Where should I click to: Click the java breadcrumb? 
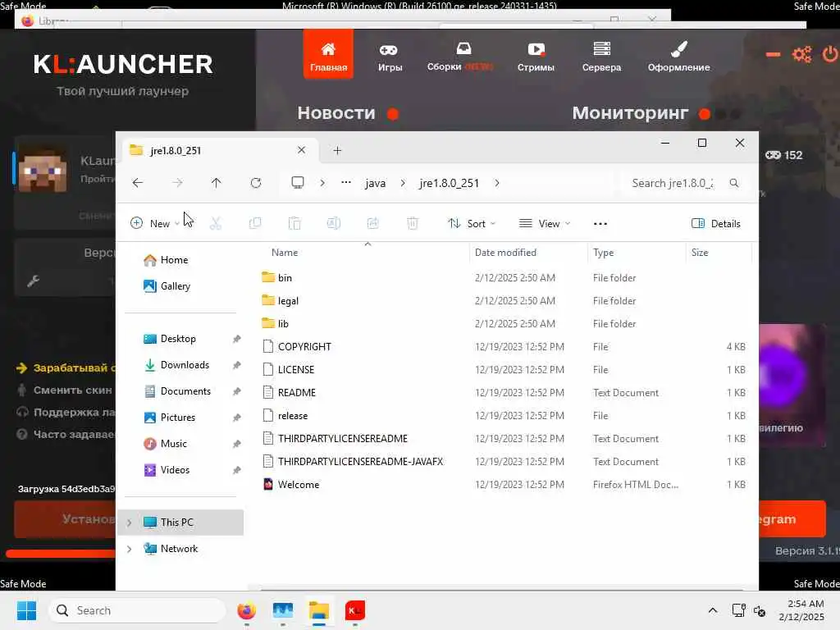point(375,183)
